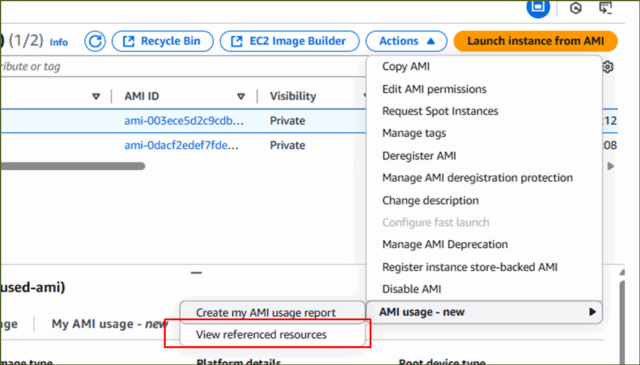Click the hexagon icon in top bar
The height and width of the screenshot is (365, 640).
[576, 8]
